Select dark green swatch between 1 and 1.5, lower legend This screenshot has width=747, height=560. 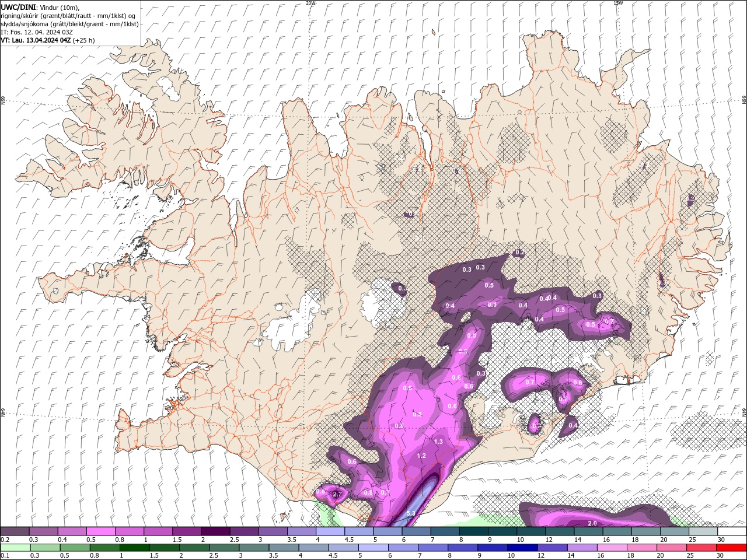(x=134, y=548)
